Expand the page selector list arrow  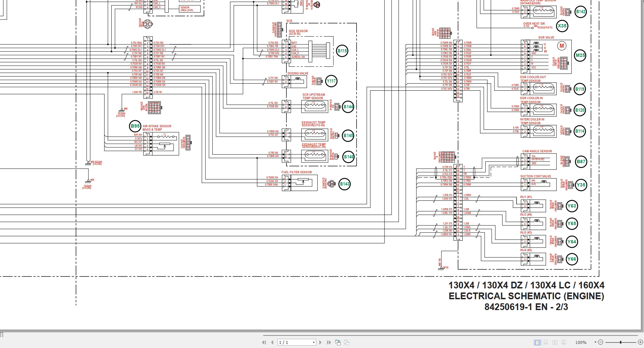pos(314,342)
